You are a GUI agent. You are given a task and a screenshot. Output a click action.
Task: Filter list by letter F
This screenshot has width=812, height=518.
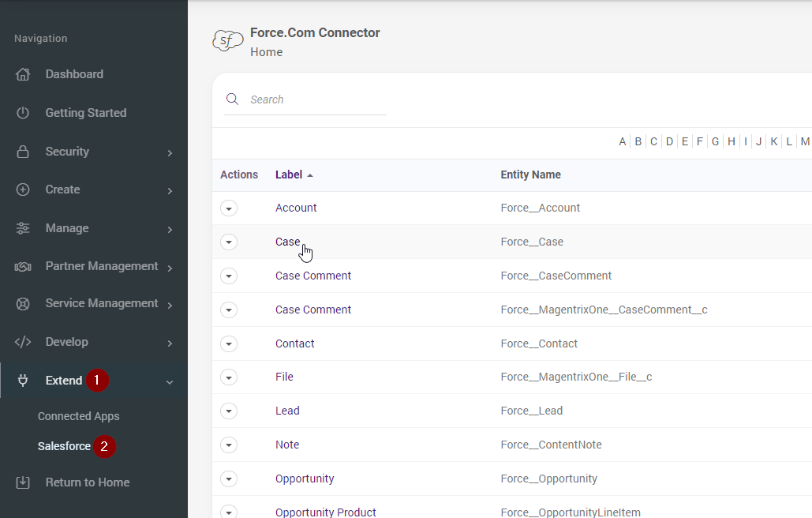click(700, 141)
